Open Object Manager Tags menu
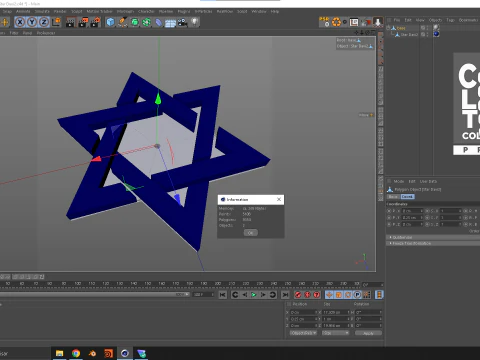 (x=450, y=20)
